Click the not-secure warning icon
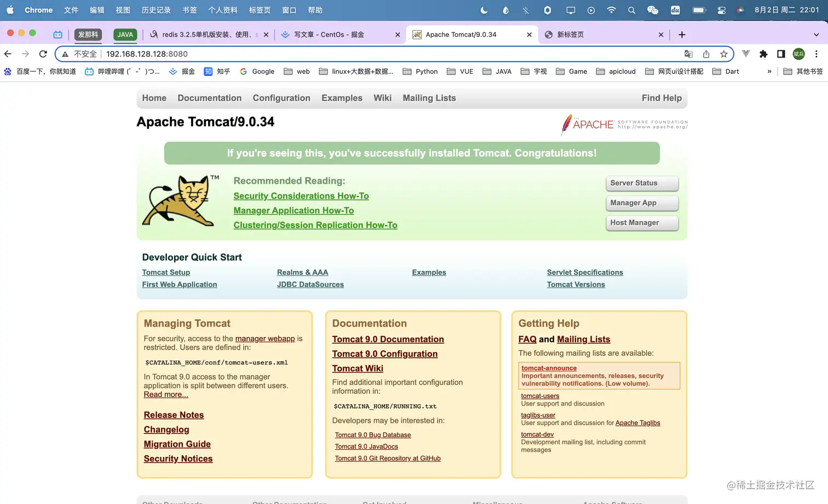The width and height of the screenshot is (828, 504). tap(65, 54)
